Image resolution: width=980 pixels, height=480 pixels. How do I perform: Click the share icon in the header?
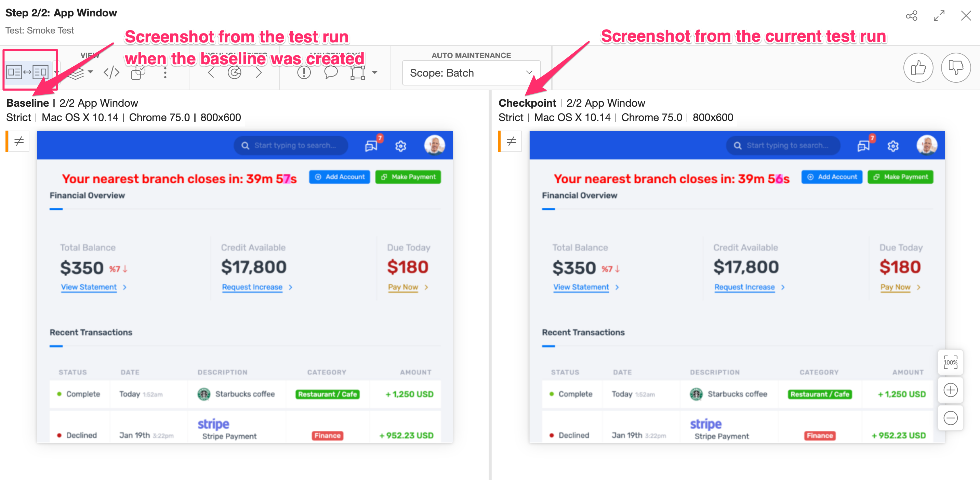point(912,16)
